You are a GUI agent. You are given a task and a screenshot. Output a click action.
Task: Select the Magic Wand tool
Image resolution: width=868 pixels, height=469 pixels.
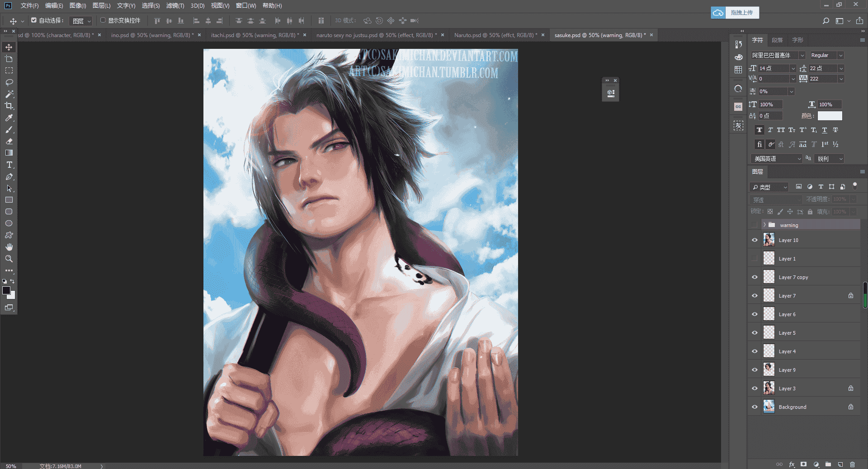click(x=9, y=94)
